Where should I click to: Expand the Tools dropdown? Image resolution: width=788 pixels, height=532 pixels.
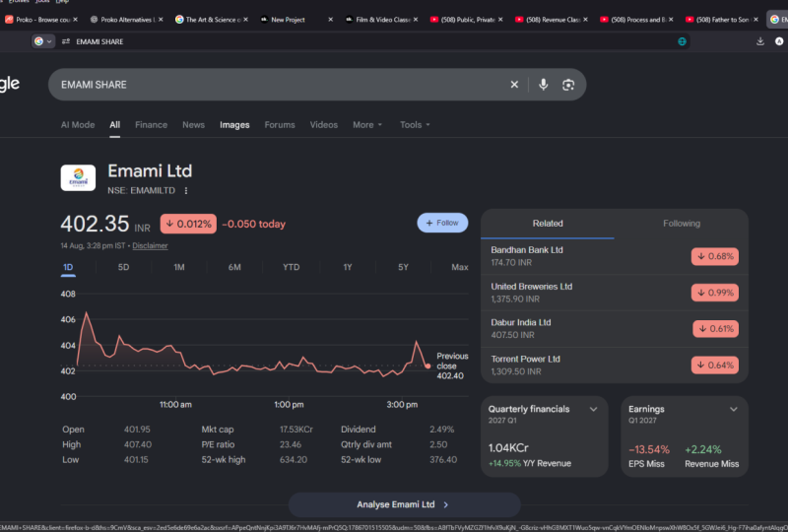415,125
